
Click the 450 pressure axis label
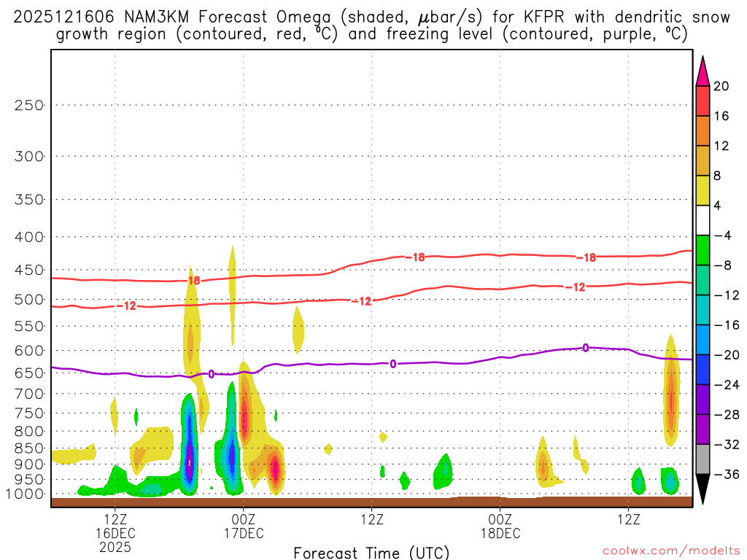pos(29,270)
